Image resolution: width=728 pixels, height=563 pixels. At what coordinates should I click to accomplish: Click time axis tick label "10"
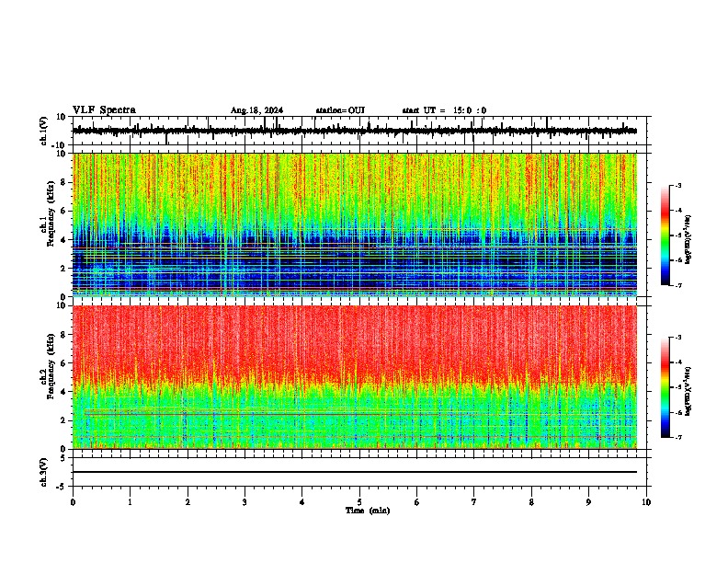(646, 502)
